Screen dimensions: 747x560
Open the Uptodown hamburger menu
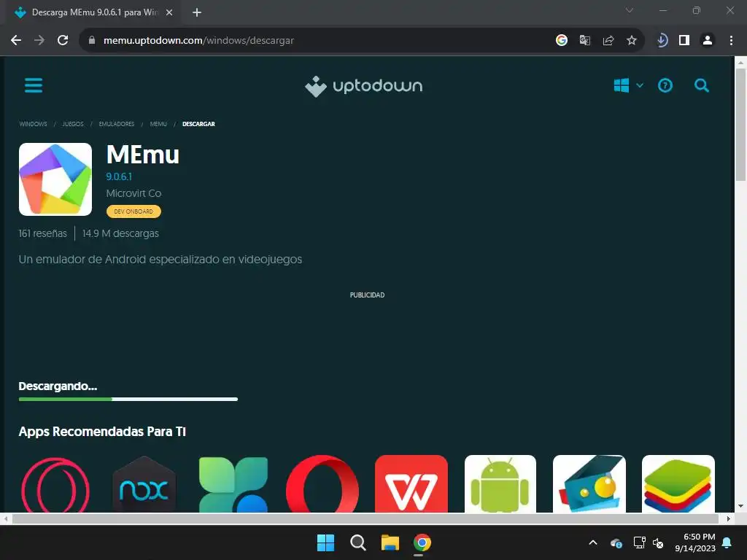34,86
